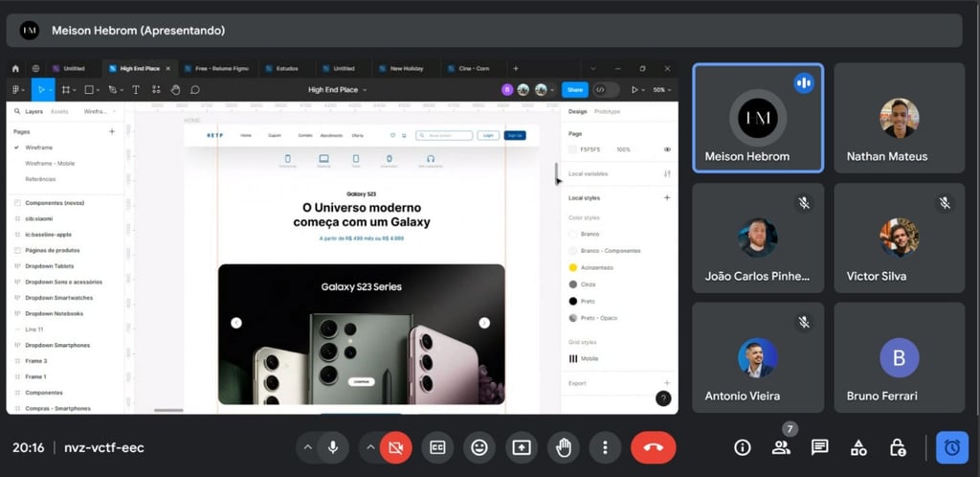Image resolution: width=980 pixels, height=477 pixels.
Task: Mute the microphone in the call bar
Action: click(333, 447)
